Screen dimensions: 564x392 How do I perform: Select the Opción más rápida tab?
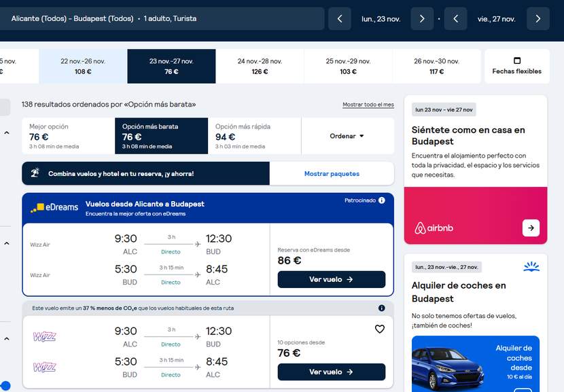coord(255,136)
